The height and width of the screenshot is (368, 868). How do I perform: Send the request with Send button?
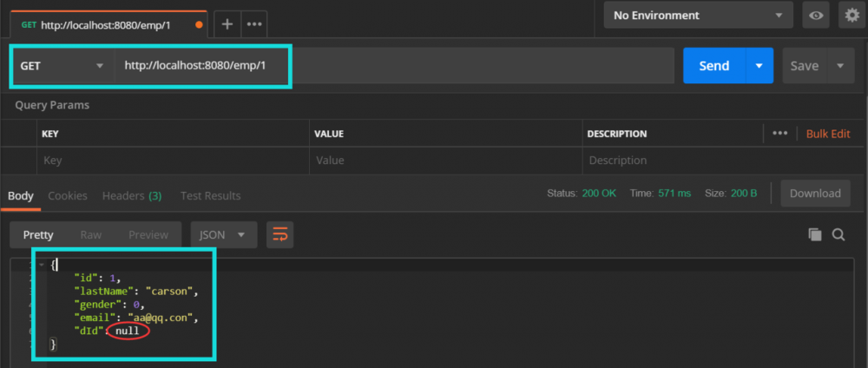pyautogui.click(x=714, y=65)
